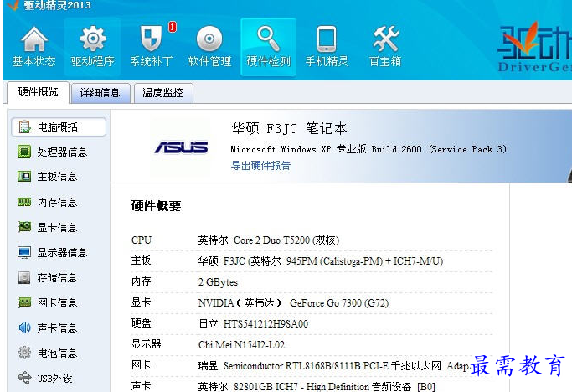572x392 pixels.
Task: Open USB外设 sidebar label
Action: pyautogui.click(x=54, y=378)
